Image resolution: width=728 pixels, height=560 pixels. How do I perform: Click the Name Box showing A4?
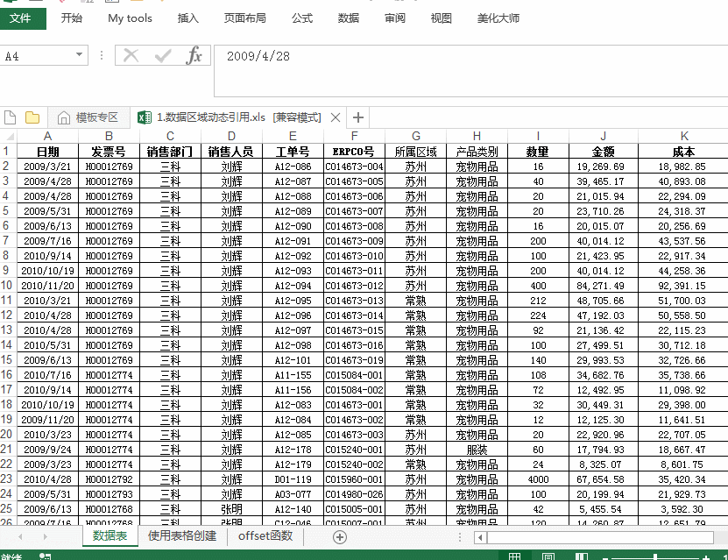pyautogui.click(x=37, y=56)
